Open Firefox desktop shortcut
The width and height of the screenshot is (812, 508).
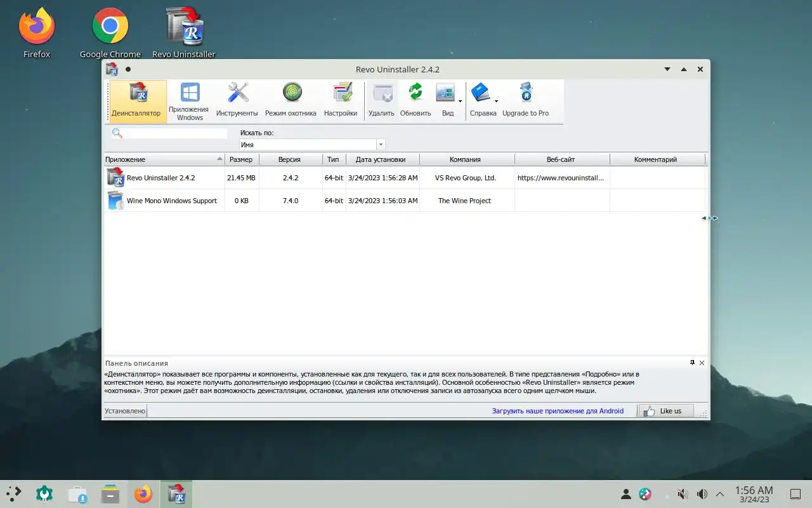pos(37,33)
